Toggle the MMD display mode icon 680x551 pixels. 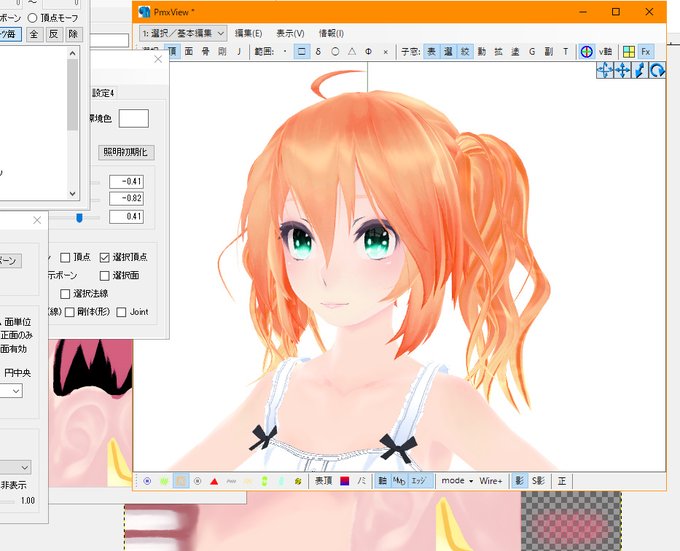click(x=399, y=481)
